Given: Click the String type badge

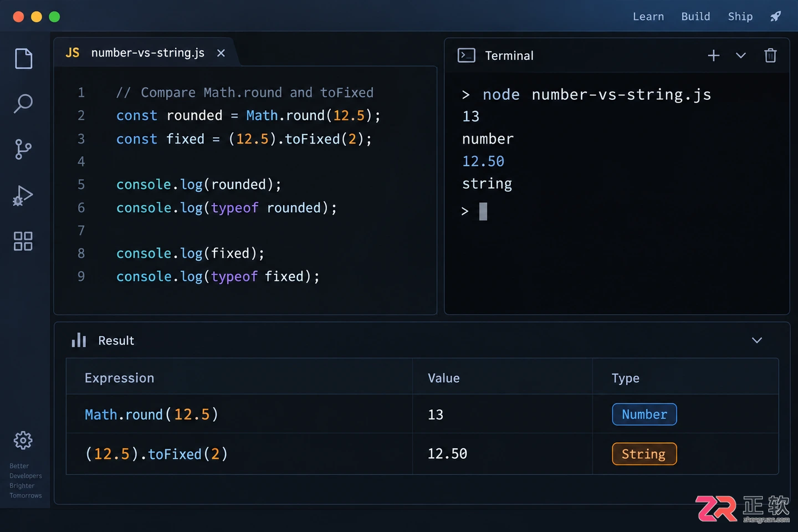Looking at the screenshot, I should 644,454.
